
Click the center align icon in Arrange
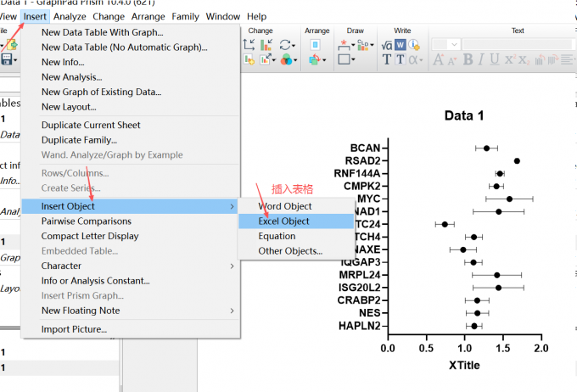pyautogui.click(x=317, y=45)
